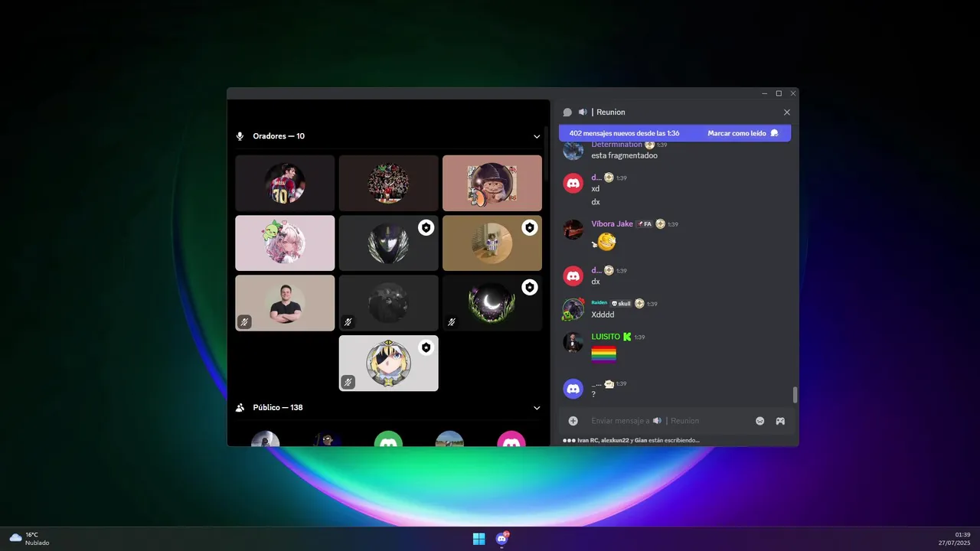This screenshot has width=980, height=551.
Task: Open the landscape photo avatar in Público
Action: pyautogui.click(x=449, y=439)
